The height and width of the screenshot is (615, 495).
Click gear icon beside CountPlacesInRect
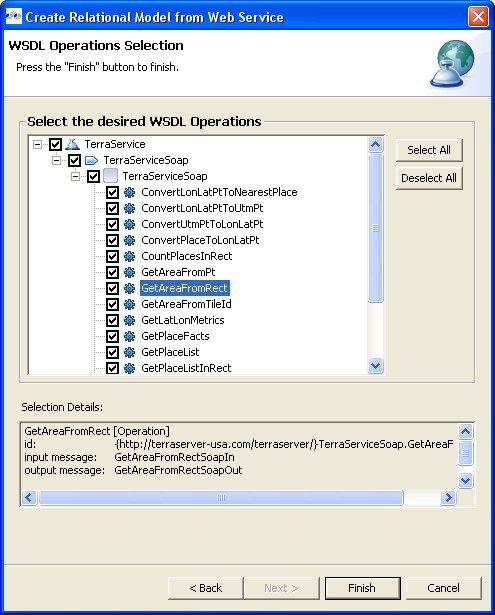click(x=129, y=256)
